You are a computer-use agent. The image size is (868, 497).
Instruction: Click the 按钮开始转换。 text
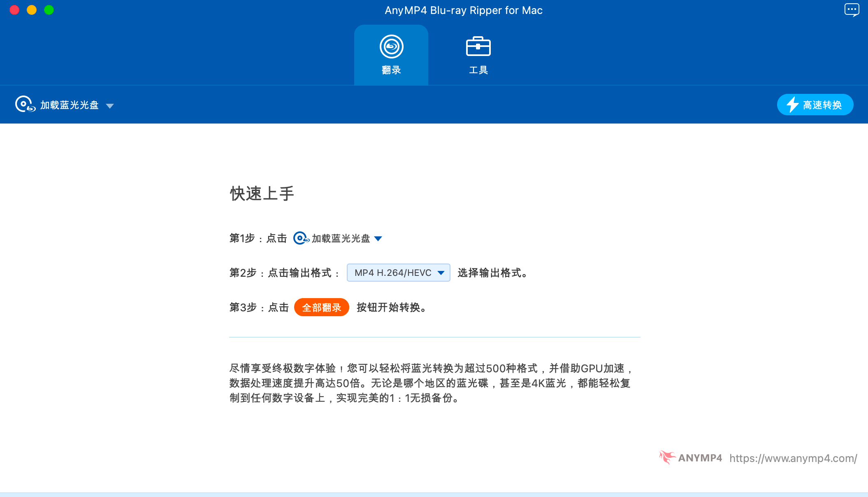(x=393, y=307)
